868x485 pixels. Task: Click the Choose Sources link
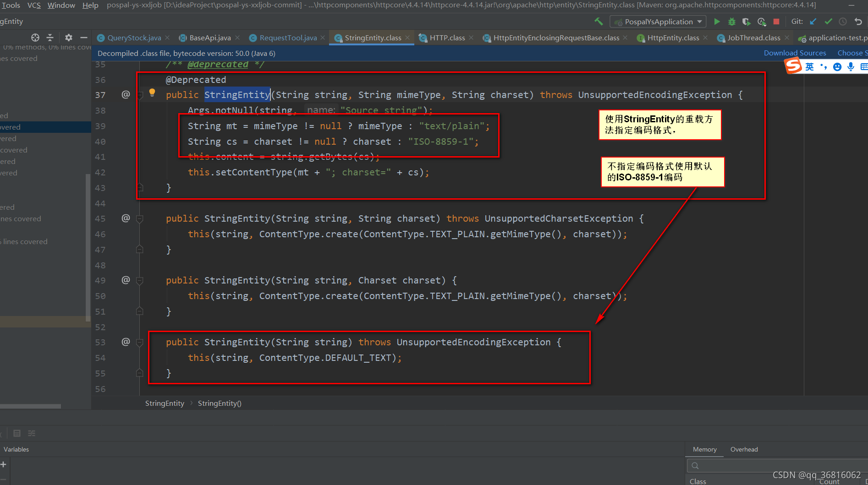[x=852, y=53]
